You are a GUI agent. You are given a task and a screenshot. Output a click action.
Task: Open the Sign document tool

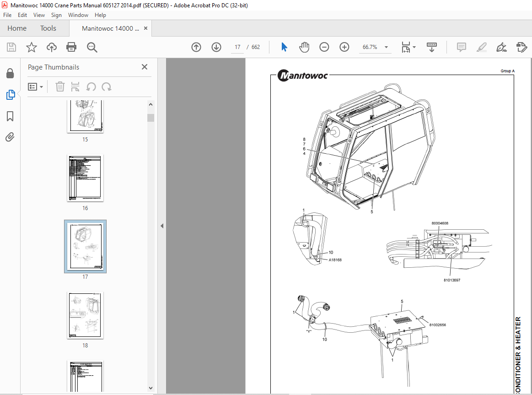501,47
